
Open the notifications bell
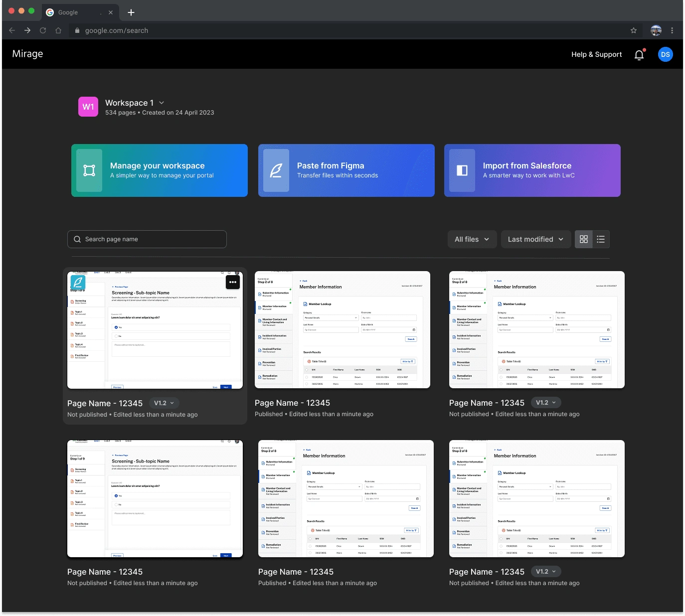tap(639, 55)
